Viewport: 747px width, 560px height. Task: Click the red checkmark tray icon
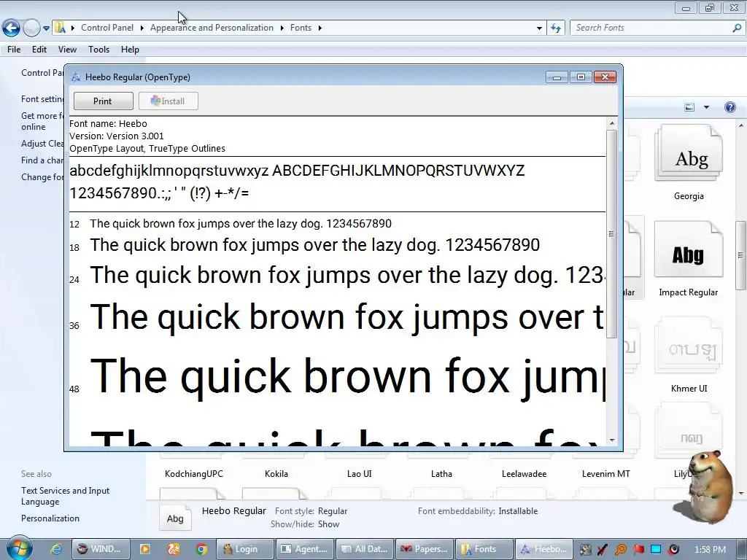(603, 550)
